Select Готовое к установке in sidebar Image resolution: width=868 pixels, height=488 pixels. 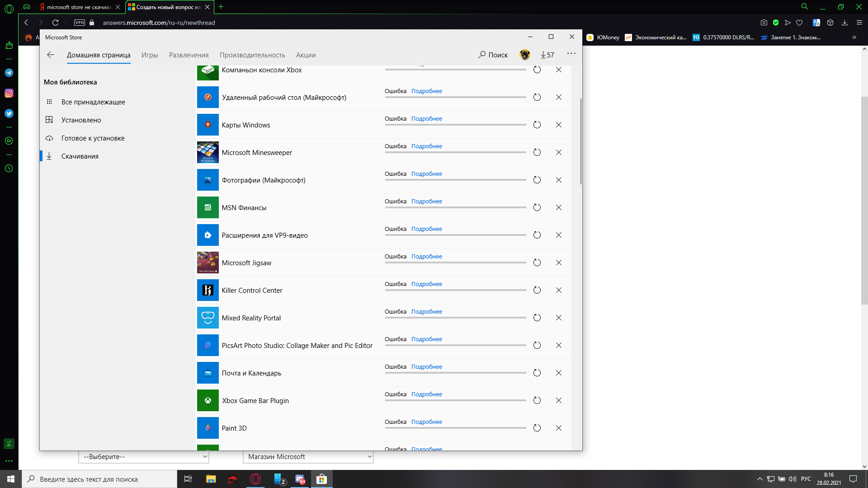point(93,138)
